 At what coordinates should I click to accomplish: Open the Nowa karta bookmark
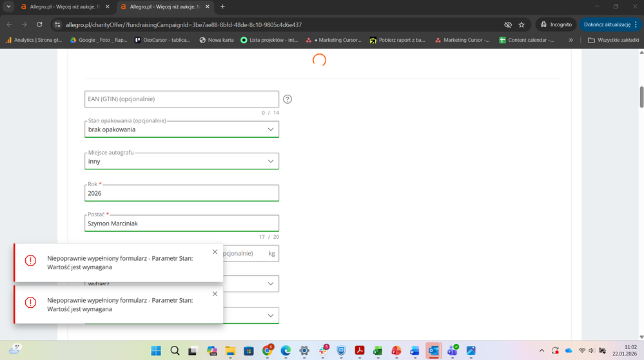216,40
